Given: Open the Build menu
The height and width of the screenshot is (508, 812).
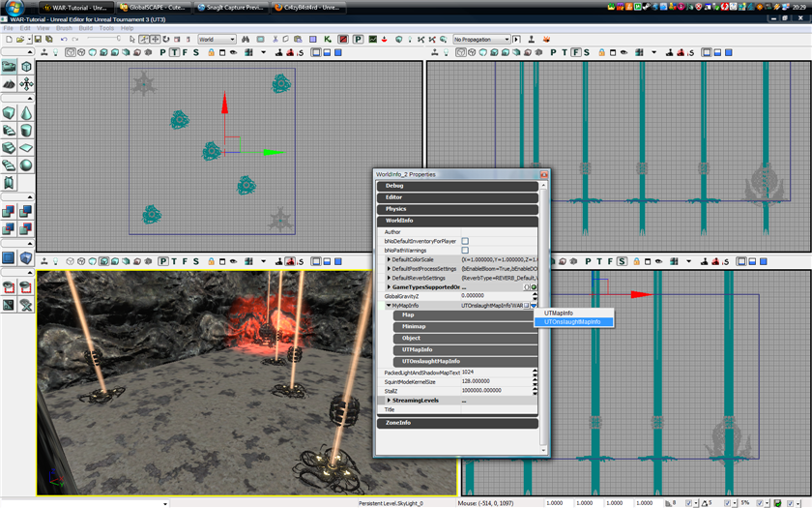Looking at the screenshot, I should [x=85, y=28].
